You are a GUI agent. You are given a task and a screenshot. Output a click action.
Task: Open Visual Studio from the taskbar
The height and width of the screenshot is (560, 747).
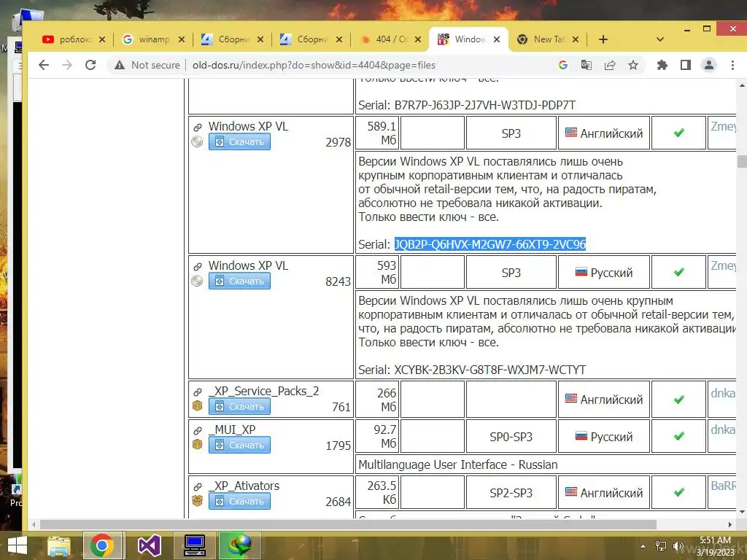(x=149, y=545)
